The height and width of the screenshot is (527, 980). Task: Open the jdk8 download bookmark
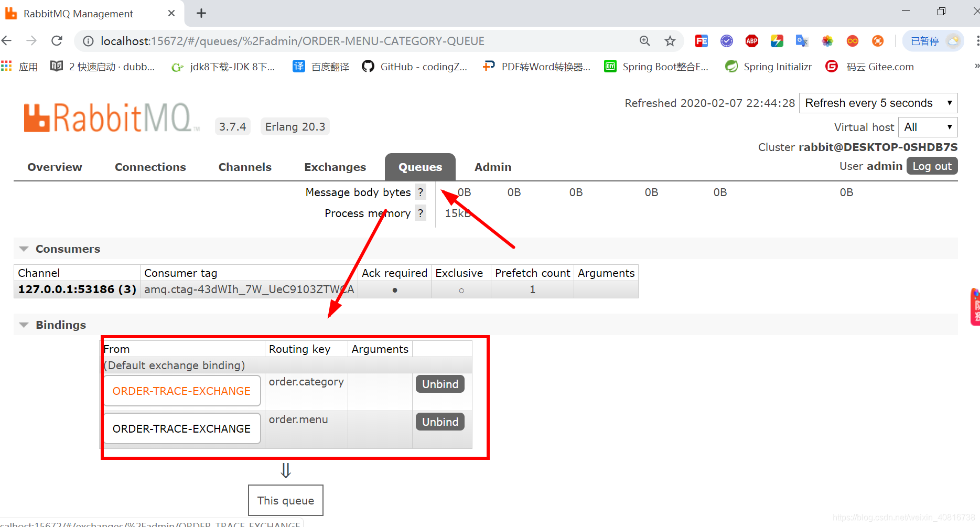[223, 67]
